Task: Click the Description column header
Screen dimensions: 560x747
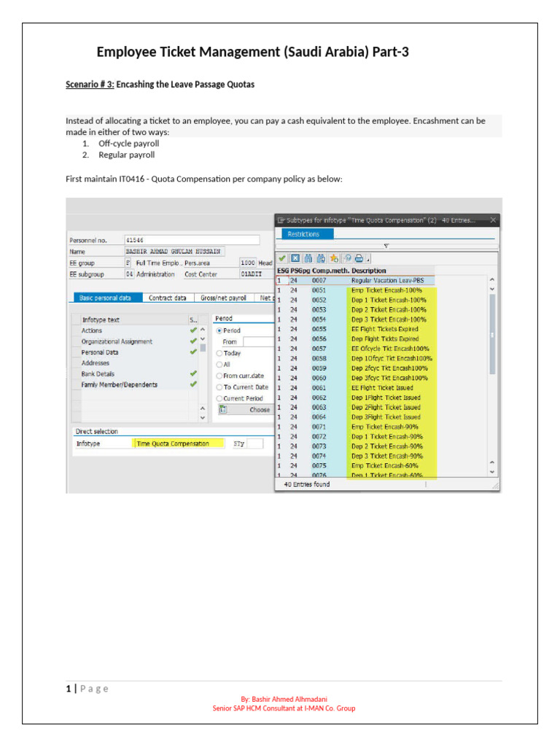Action: [368, 271]
